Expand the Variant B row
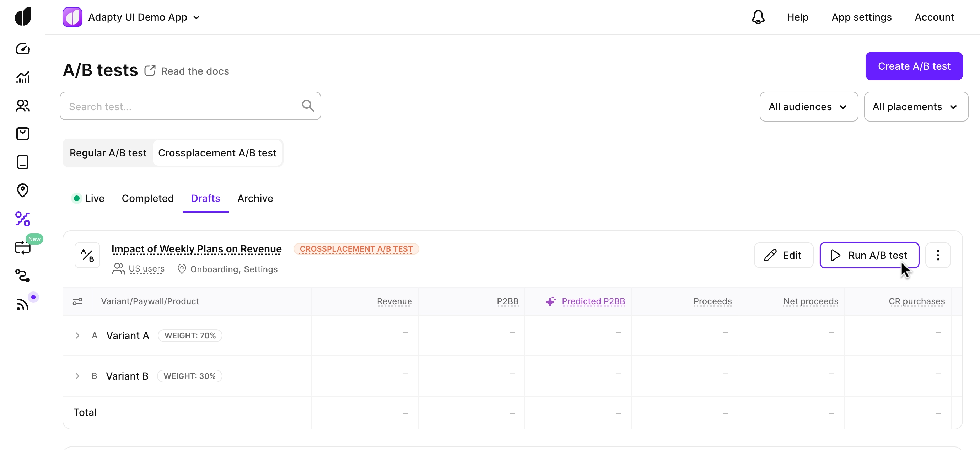 click(77, 376)
